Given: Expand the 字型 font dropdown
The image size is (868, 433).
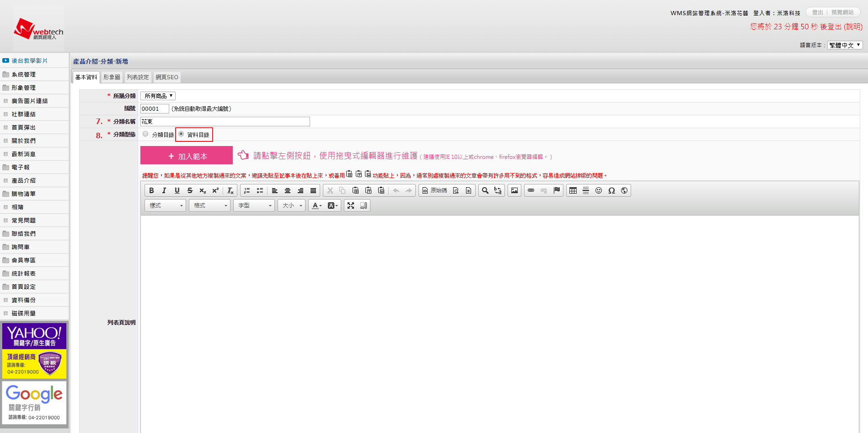Looking at the screenshot, I should 254,206.
